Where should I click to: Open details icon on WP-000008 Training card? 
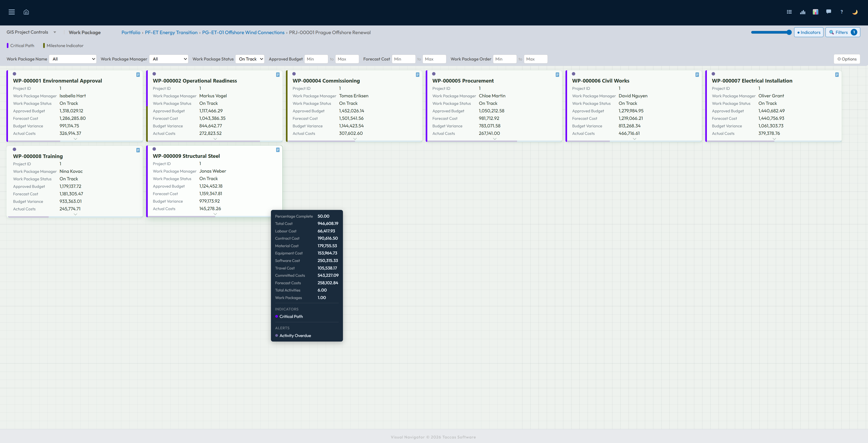[x=138, y=150]
